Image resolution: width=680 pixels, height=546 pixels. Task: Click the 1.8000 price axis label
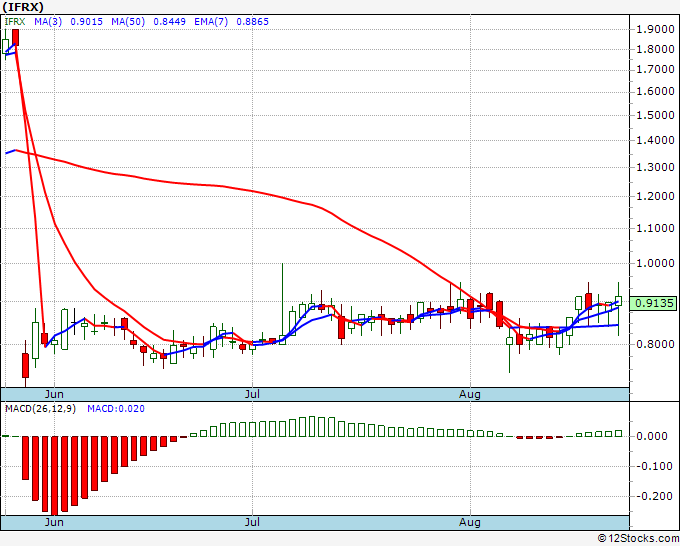click(x=655, y=49)
